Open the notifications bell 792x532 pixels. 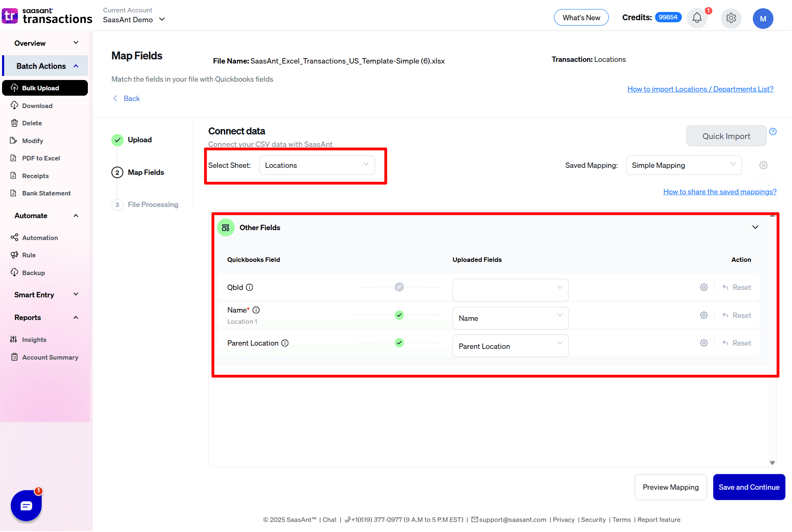[x=697, y=18]
